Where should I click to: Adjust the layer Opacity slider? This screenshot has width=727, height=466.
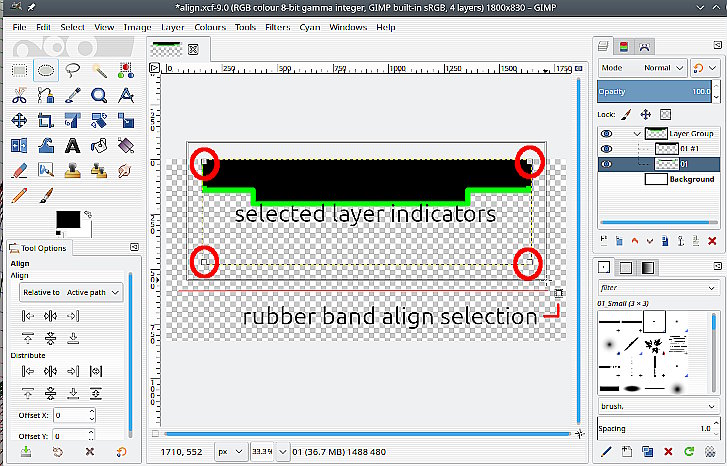coord(655,92)
